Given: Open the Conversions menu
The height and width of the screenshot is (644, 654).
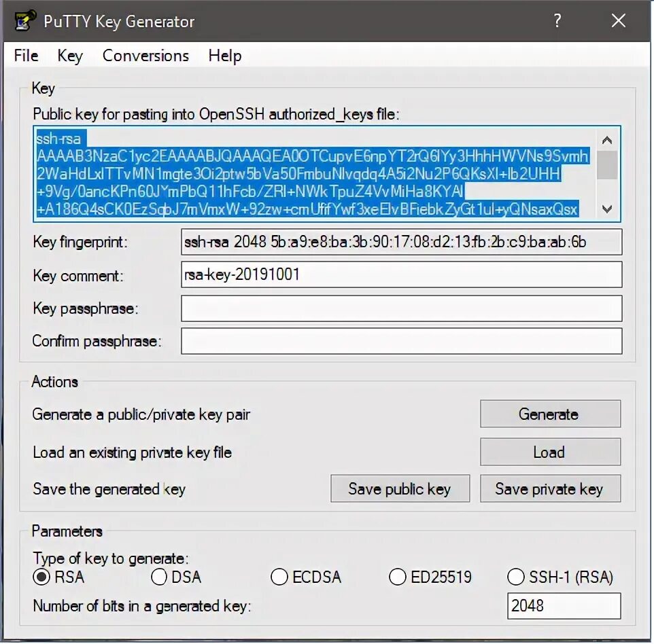Looking at the screenshot, I should point(145,56).
